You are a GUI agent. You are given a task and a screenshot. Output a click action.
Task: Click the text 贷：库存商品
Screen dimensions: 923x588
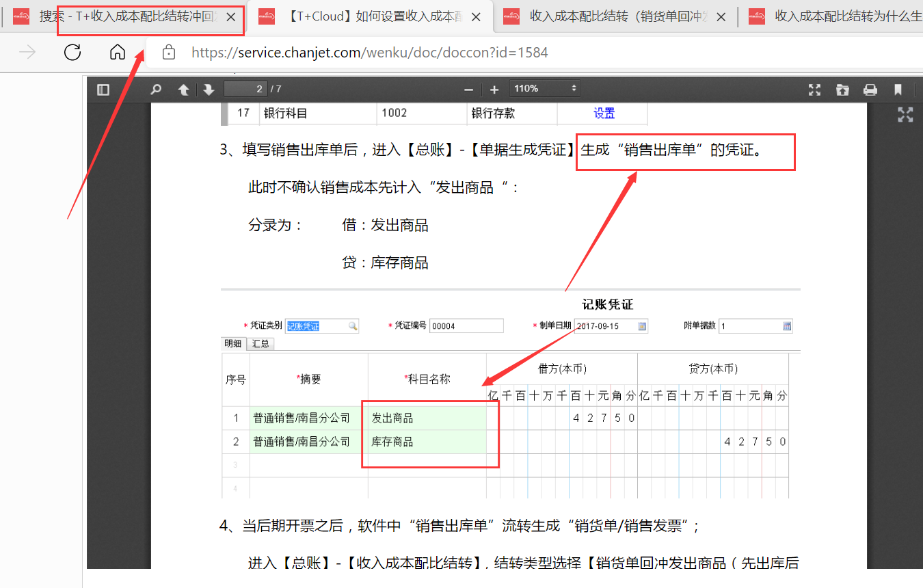coord(385,263)
